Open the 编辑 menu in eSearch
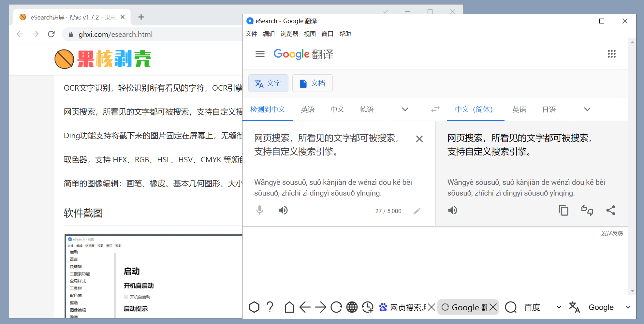Image resolution: width=644 pixels, height=324 pixels. [269, 34]
